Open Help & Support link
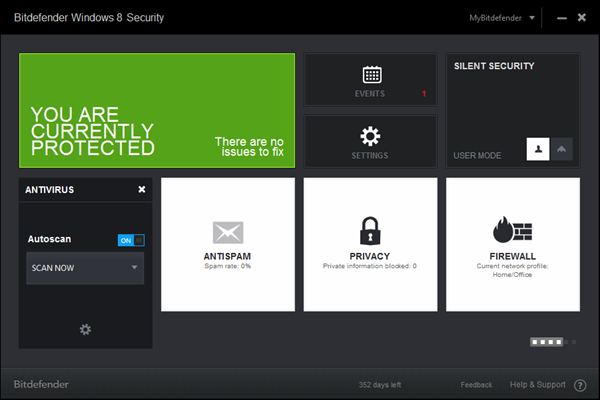This screenshot has height=400, width=600. pyautogui.click(x=537, y=385)
